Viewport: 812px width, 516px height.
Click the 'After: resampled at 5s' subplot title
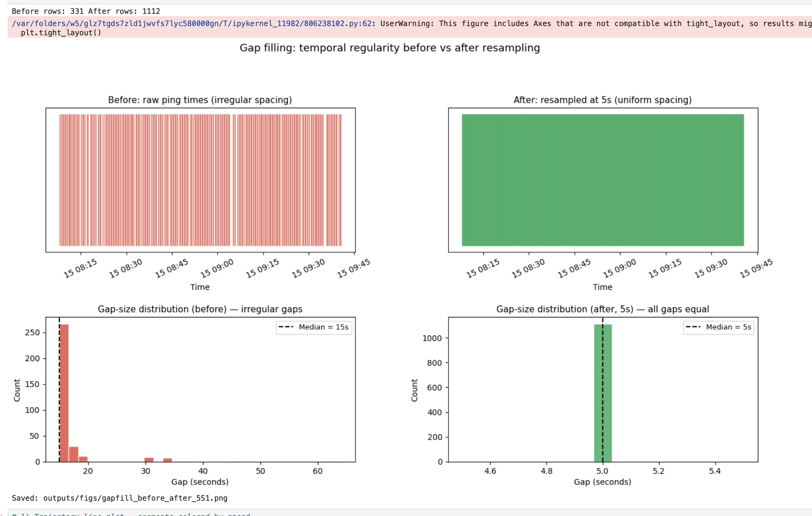(x=602, y=100)
